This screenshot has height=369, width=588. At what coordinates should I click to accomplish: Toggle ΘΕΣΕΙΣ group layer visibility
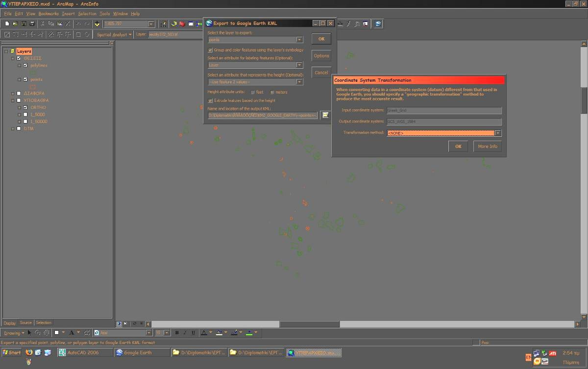click(x=19, y=58)
